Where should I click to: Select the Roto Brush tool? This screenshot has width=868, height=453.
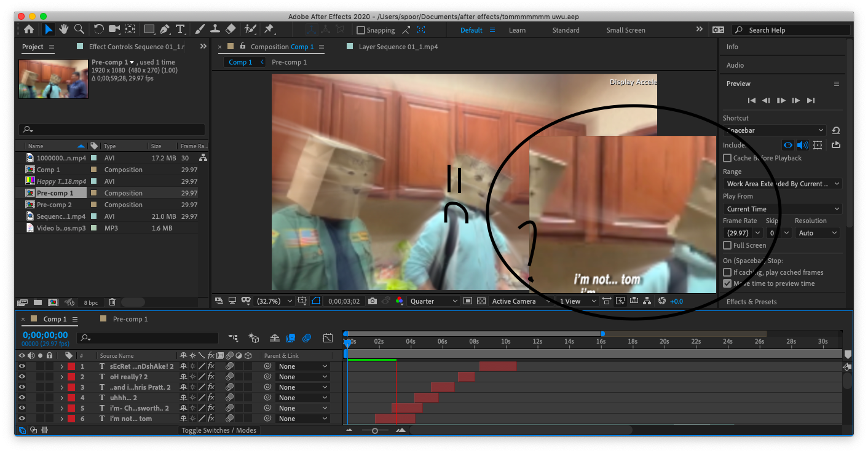click(250, 29)
